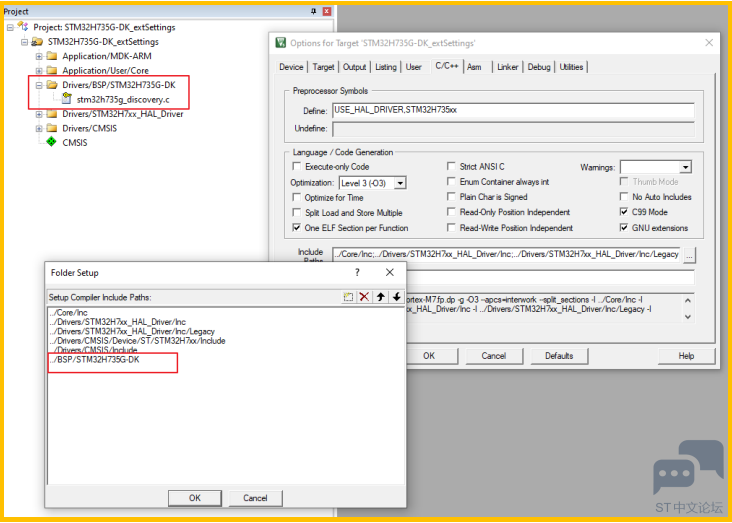Click the Help button in Options dialog
The image size is (732, 523).
click(686, 356)
